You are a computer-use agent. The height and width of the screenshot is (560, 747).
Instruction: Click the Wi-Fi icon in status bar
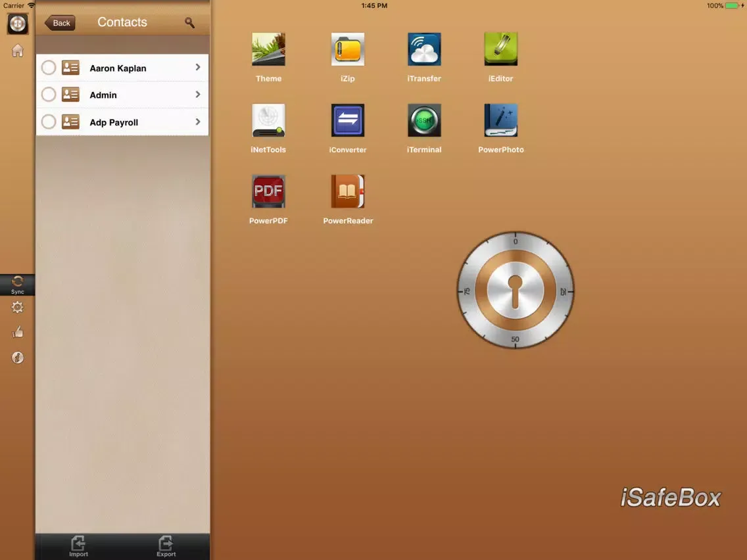click(x=32, y=5)
